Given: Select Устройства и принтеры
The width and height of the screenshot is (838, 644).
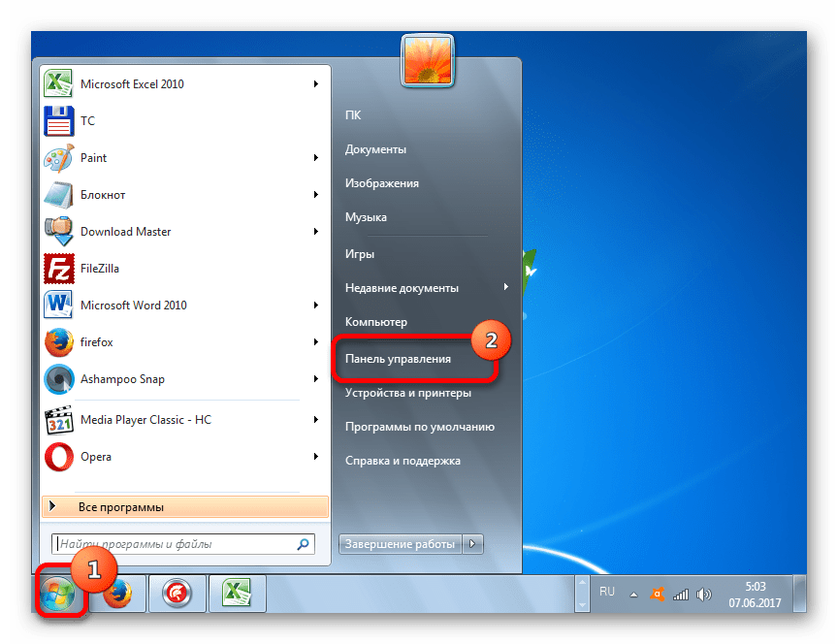Looking at the screenshot, I should 408,393.
